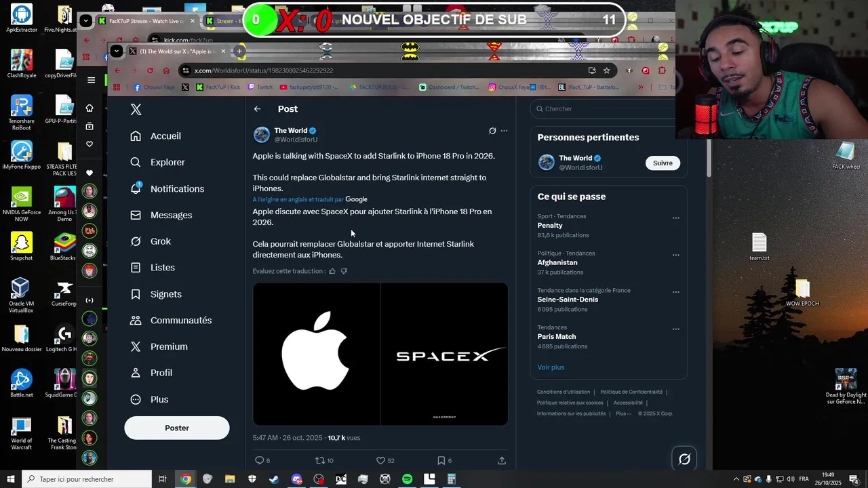This screenshot has height=488, width=868.
Task: Open the Afghanistan trend
Action: (x=557, y=262)
